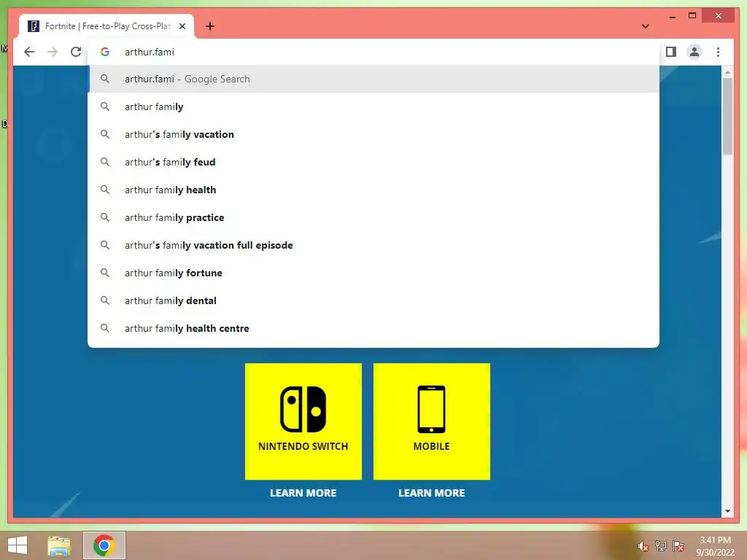Viewport: 747px width, 560px height.
Task: Open File Explorer from the taskbar
Action: (x=59, y=545)
